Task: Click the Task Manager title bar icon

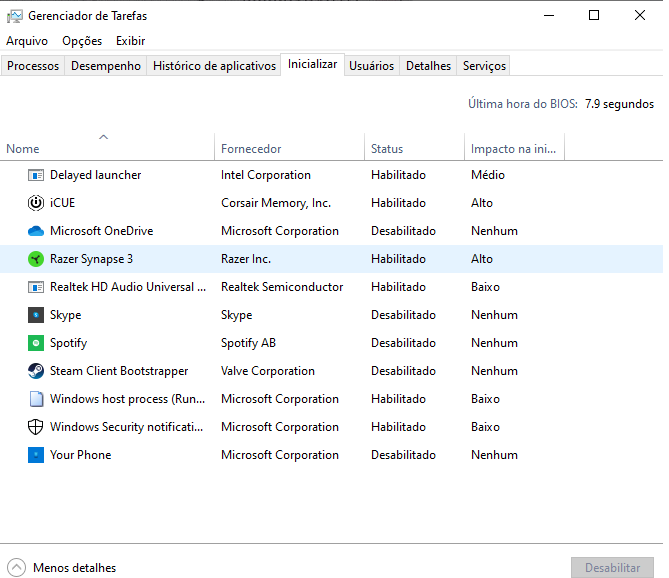Action: click(15, 16)
